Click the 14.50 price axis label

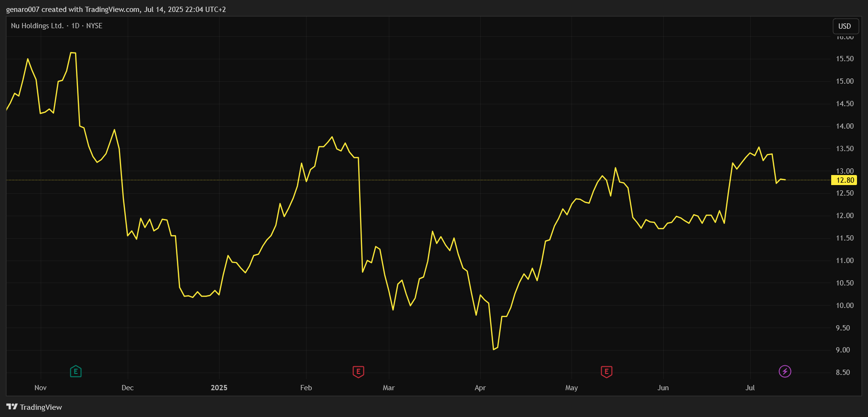click(845, 104)
